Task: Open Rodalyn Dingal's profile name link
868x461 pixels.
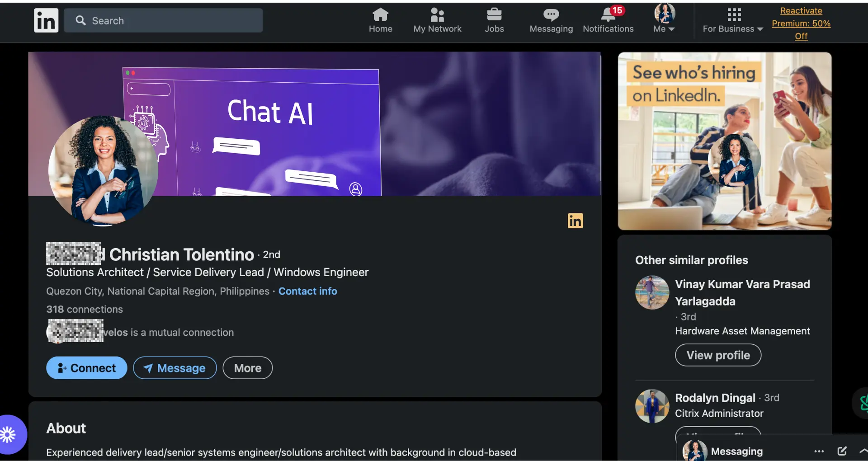Action: tap(715, 398)
